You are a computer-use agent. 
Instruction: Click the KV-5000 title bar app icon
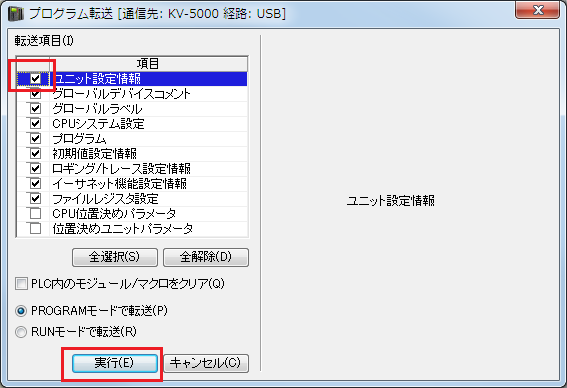(x=16, y=14)
